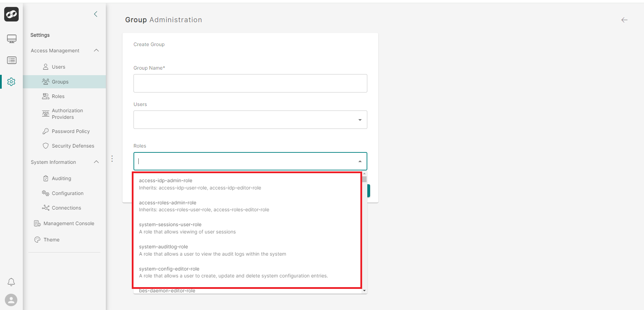This screenshot has height=310, width=644.
Task: Click the Roles icon
Action: 46,96
